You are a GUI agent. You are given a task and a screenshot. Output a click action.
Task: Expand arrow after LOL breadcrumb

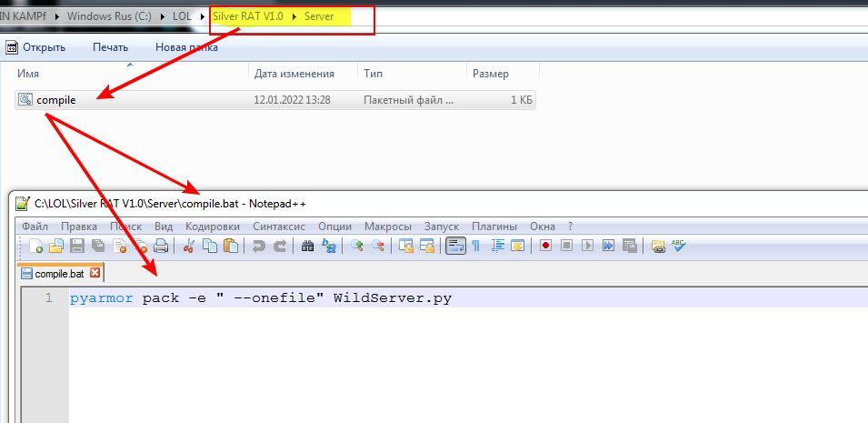[x=203, y=16]
